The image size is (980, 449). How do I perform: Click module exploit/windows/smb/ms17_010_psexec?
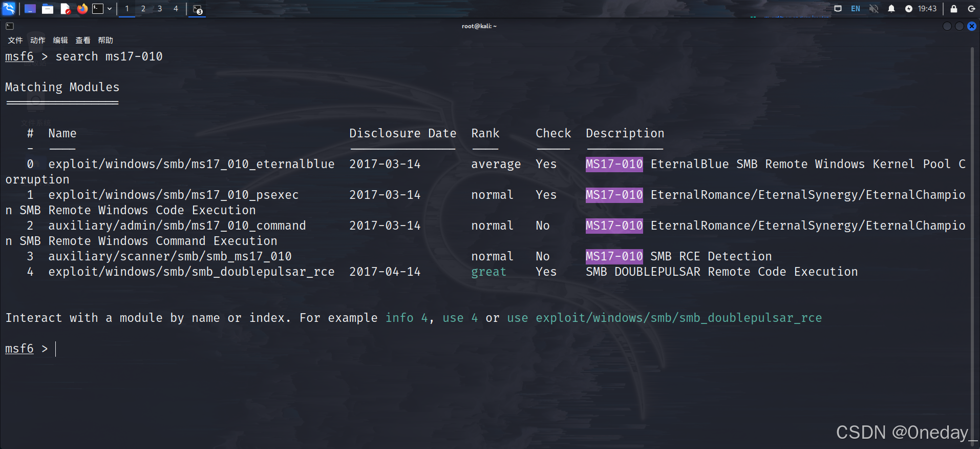(174, 195)
